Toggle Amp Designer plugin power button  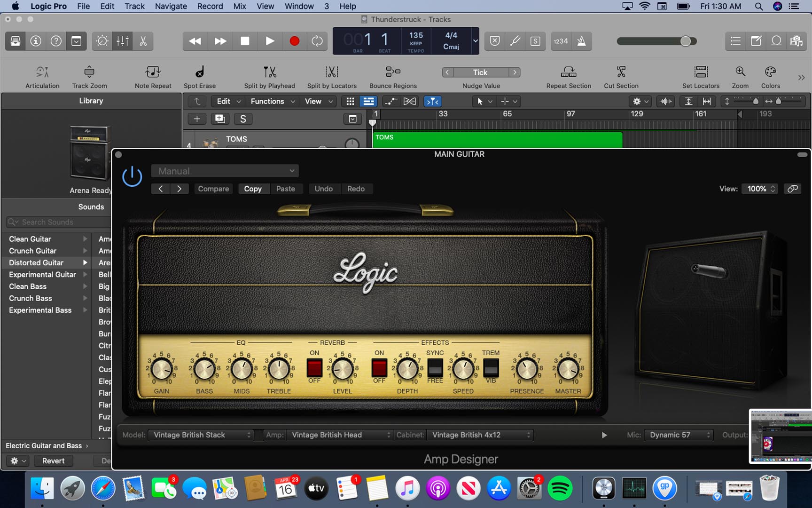(132, 177)
